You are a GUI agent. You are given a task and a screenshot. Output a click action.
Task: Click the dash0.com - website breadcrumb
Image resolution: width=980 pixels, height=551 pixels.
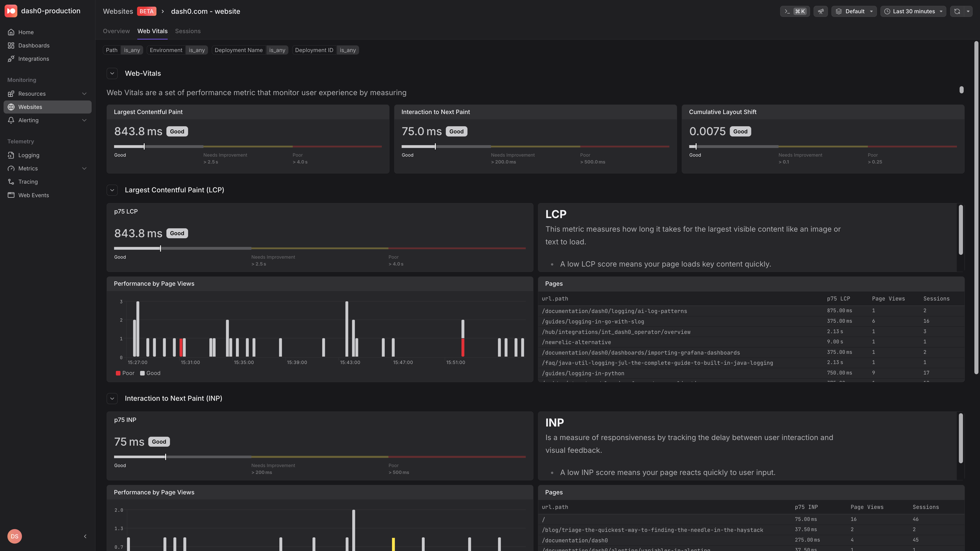(205, 11)
